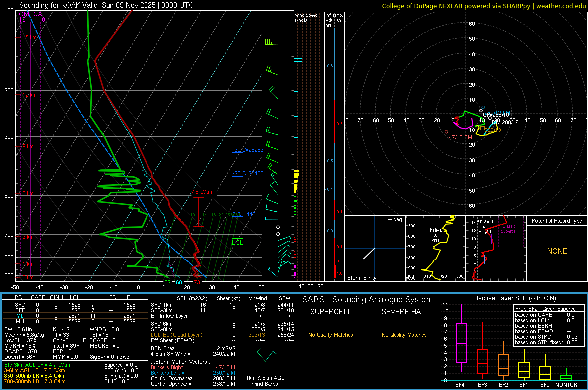Viewport: 588px width, 390px height.
Task: Select the Eff Shear (EBWD) row
Action: (222, 340)
